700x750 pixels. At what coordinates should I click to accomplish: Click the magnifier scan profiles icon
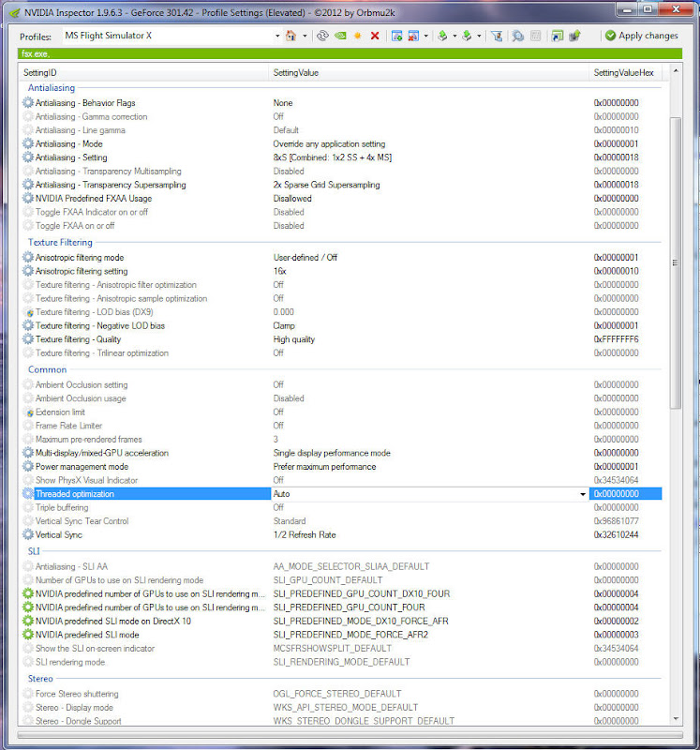[518, 36]
